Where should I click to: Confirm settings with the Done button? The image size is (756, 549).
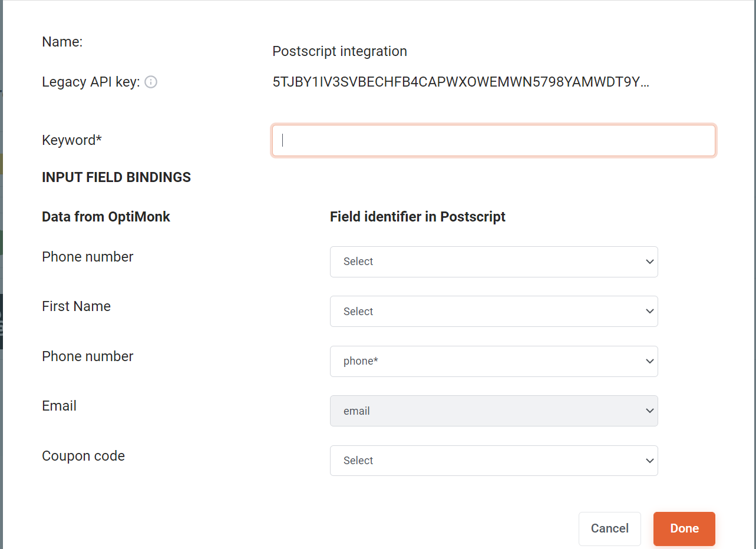(684, 528)
